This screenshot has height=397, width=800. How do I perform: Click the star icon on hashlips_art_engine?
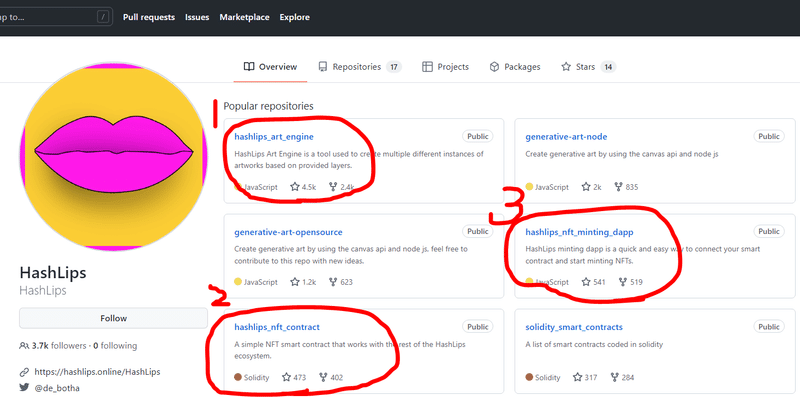[294, 187]
